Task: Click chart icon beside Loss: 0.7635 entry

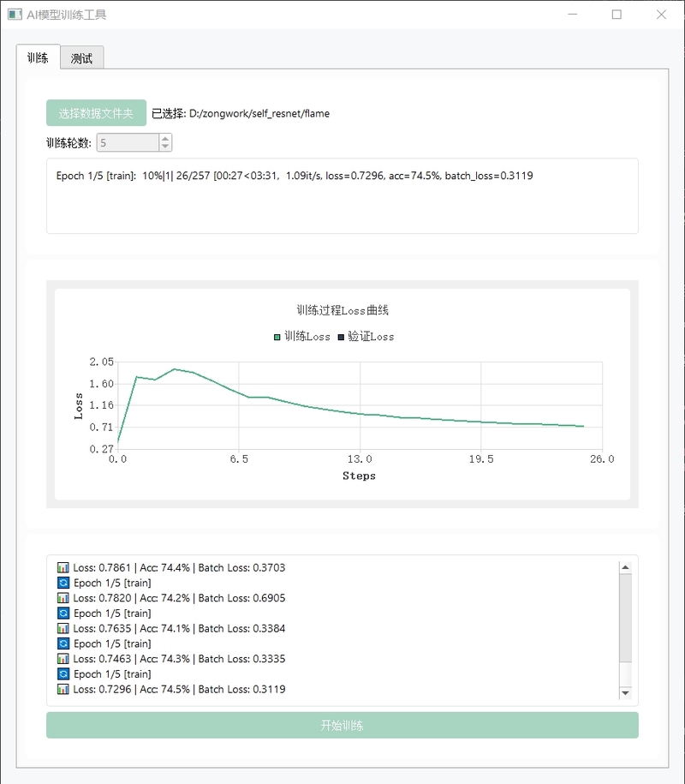Action: point(63,629)
